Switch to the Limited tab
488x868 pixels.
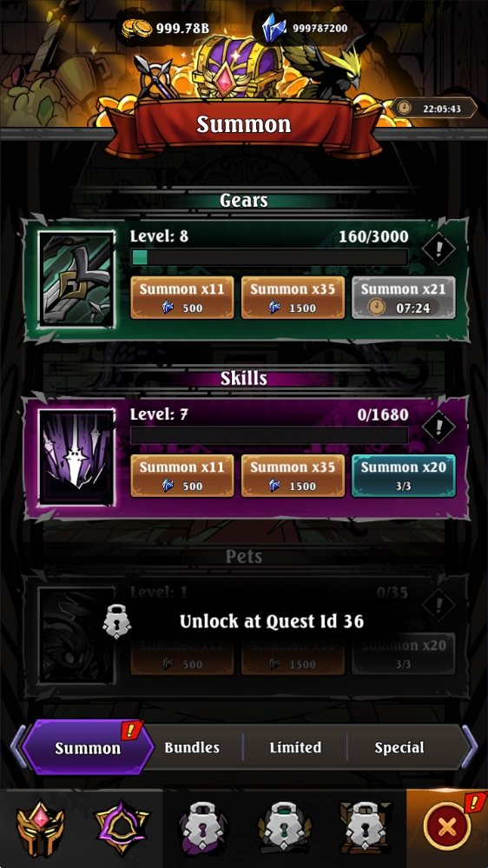coord(295,747)
